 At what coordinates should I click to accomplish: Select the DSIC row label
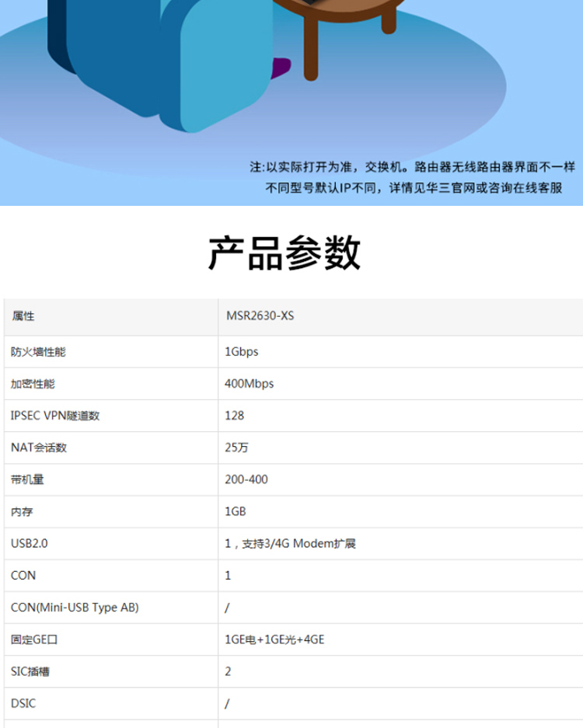click(23, 703)
